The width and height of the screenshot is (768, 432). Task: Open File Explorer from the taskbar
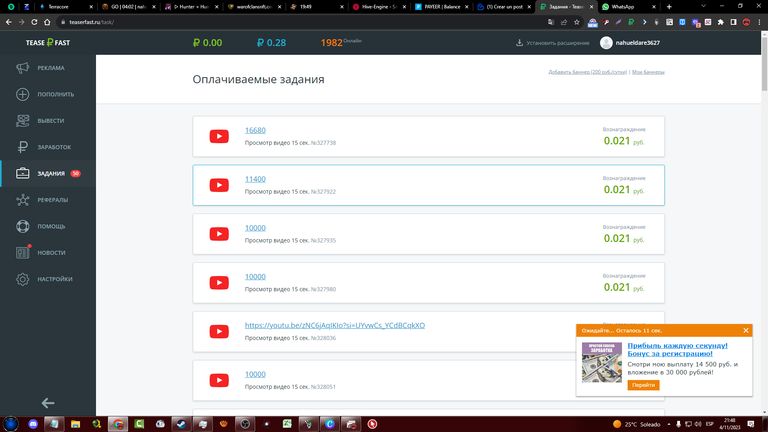pyautogui.click(x=75, y=424)
